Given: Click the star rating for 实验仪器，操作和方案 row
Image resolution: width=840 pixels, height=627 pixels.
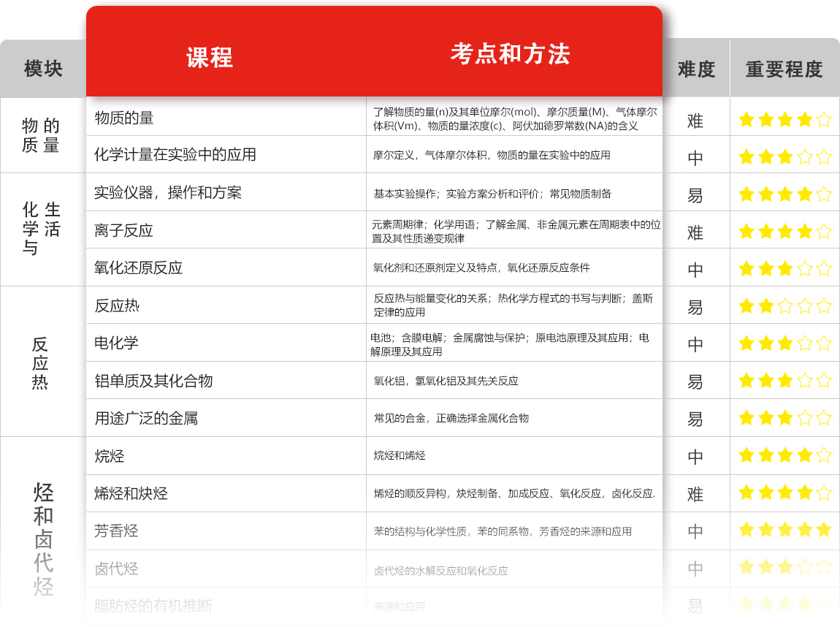Looking at the screenshot, I should click(784, 194).
